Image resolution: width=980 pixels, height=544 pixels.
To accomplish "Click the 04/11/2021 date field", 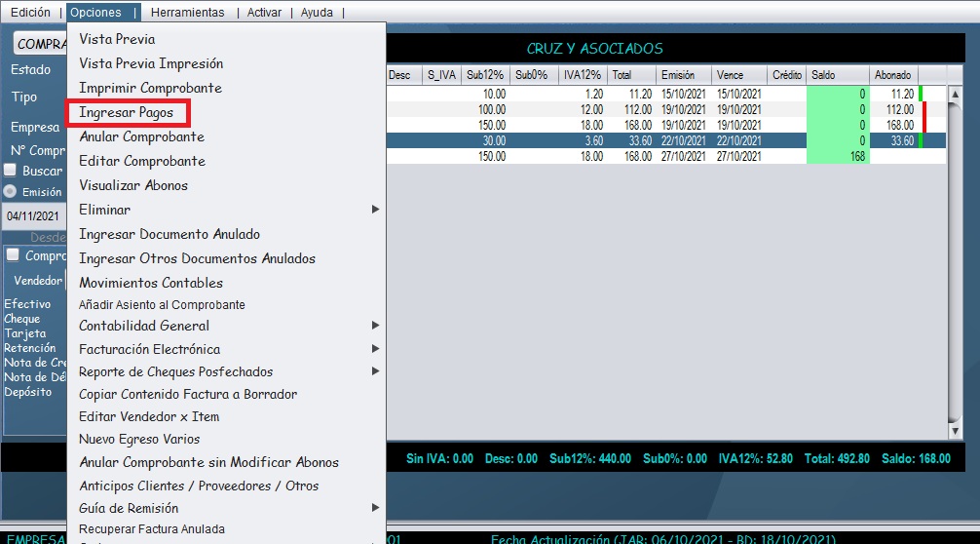I will [31, 216].
